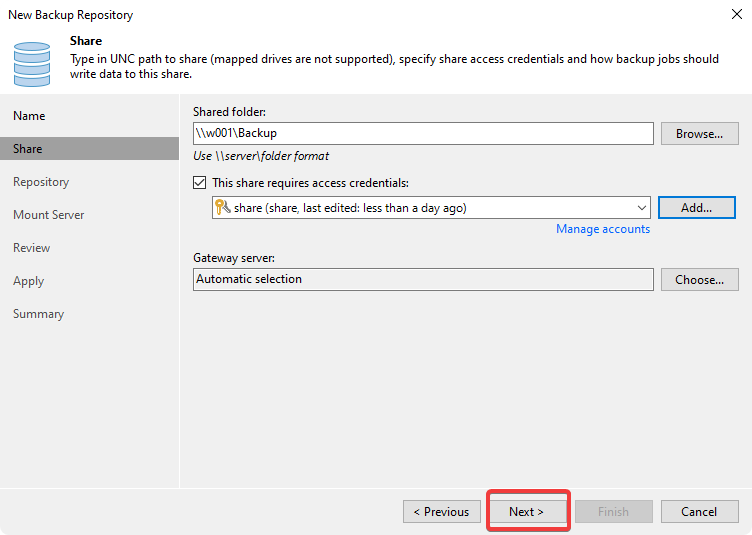Open the Summary step in sidebar
Screen dimensions: 752x535
tap(38, 314)
